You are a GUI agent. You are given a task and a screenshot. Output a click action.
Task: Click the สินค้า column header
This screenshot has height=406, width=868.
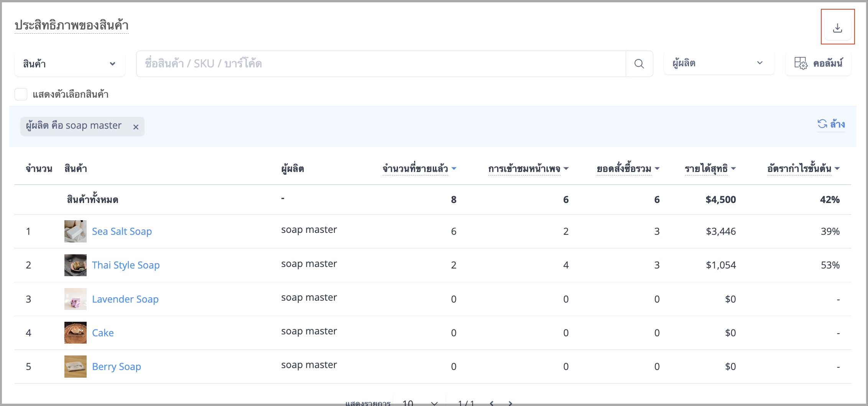tap(76, 169)
